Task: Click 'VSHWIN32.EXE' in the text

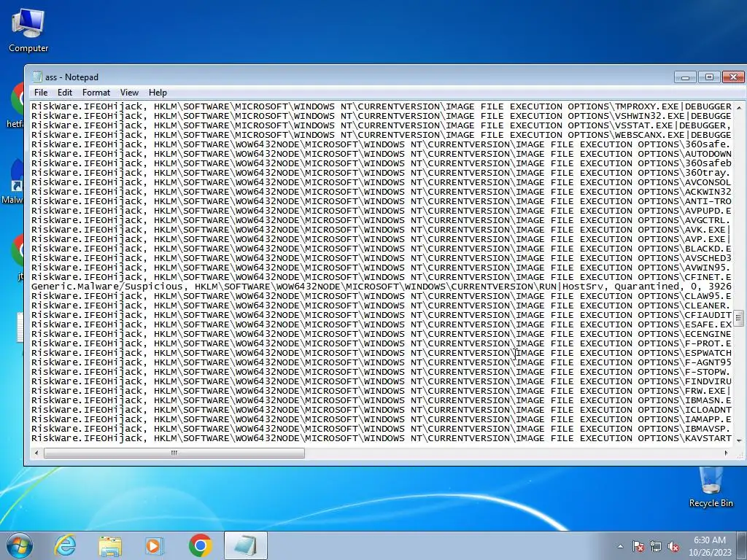Action: 650,116
